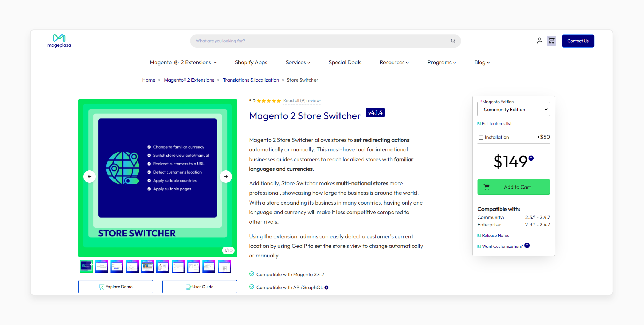644x325 pixels.
Task: Open Read all (9) reviews link
Action: coord(302,101)
